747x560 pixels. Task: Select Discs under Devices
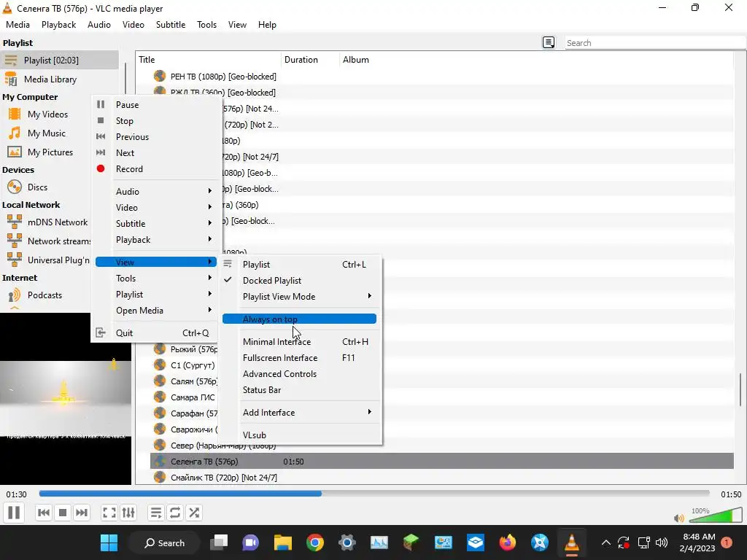click(x=37, y=187)
